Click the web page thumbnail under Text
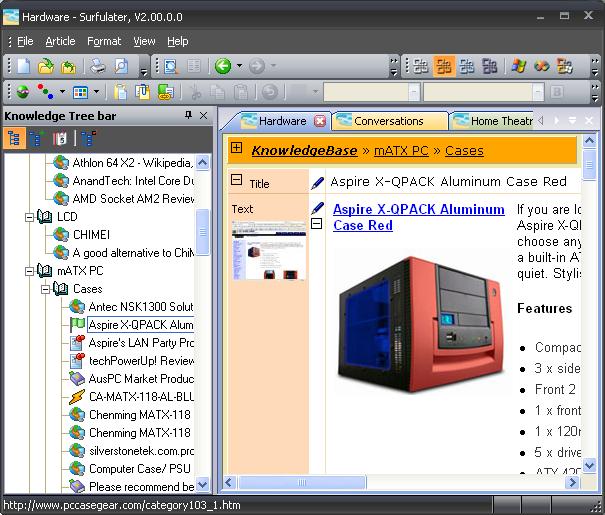The width and height of the screenshot is (605, 515). coord(269,250)
